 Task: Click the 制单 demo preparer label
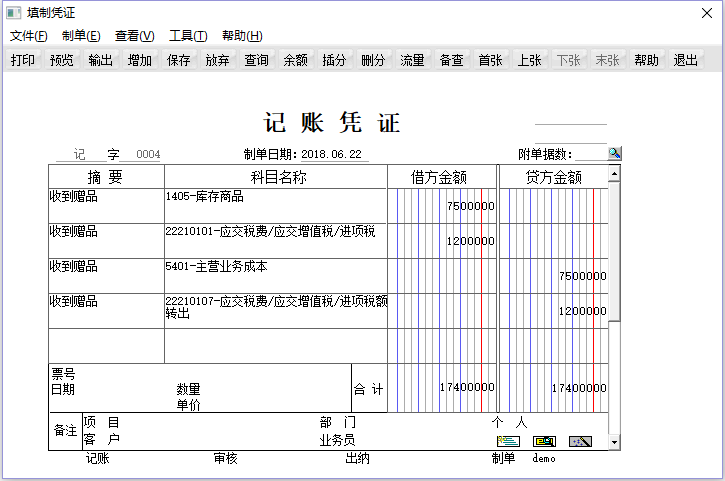(x=523, y=458)
